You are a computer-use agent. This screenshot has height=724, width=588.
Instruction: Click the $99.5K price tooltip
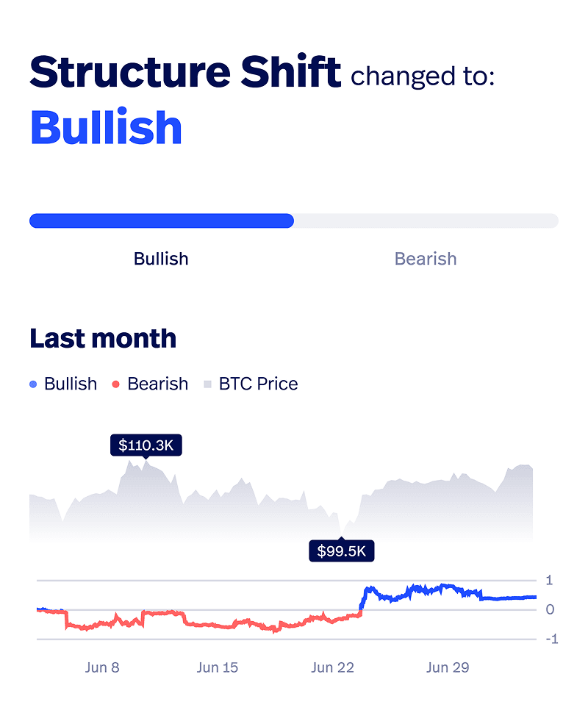click(342, 551)
